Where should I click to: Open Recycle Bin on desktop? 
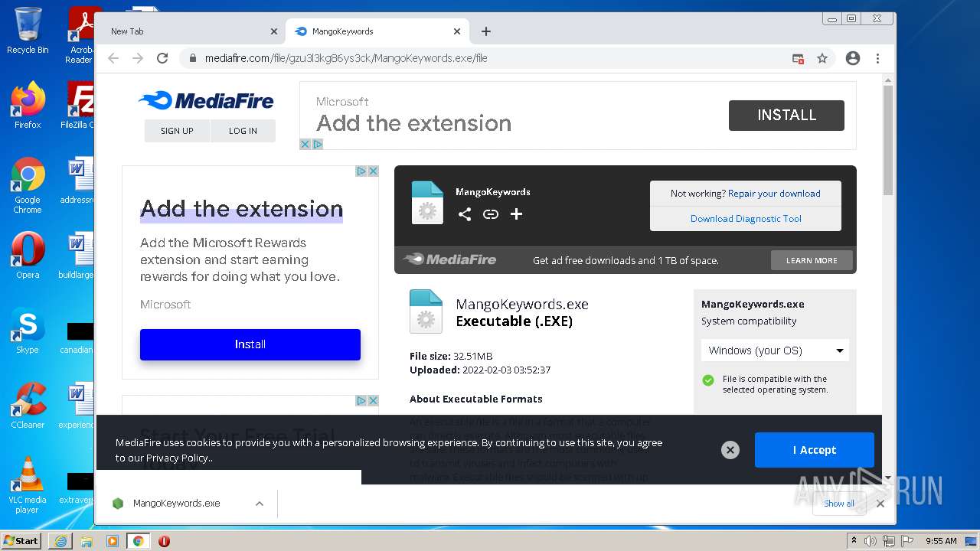pyautogui.click(x=28, y=31)
